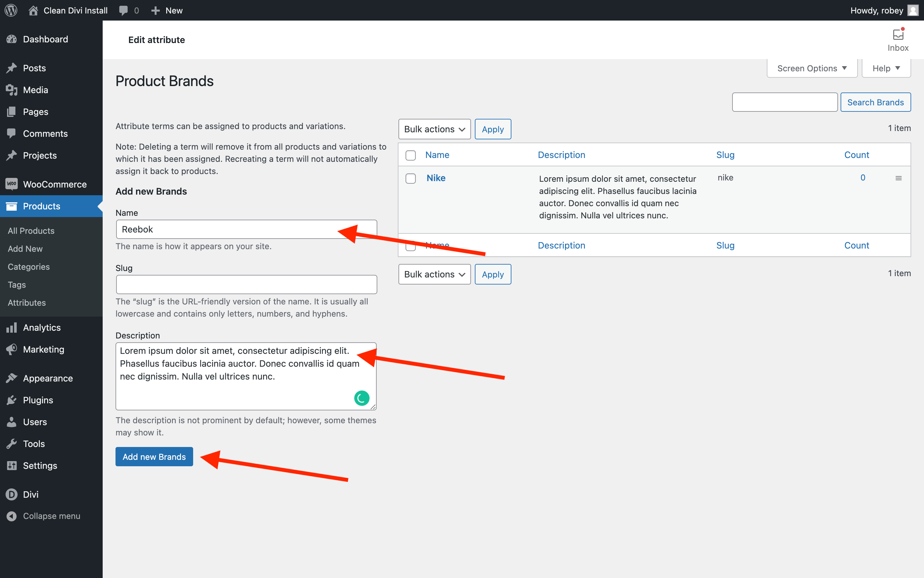This screenshot has height=578, width=924.
Task: Sort by Name column header
Action: [x=437, y=155]
